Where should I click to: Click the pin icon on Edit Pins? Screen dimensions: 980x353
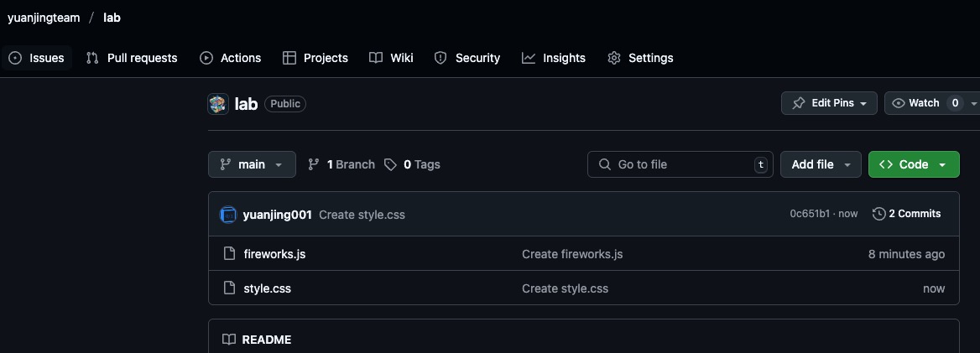point(799,103)
